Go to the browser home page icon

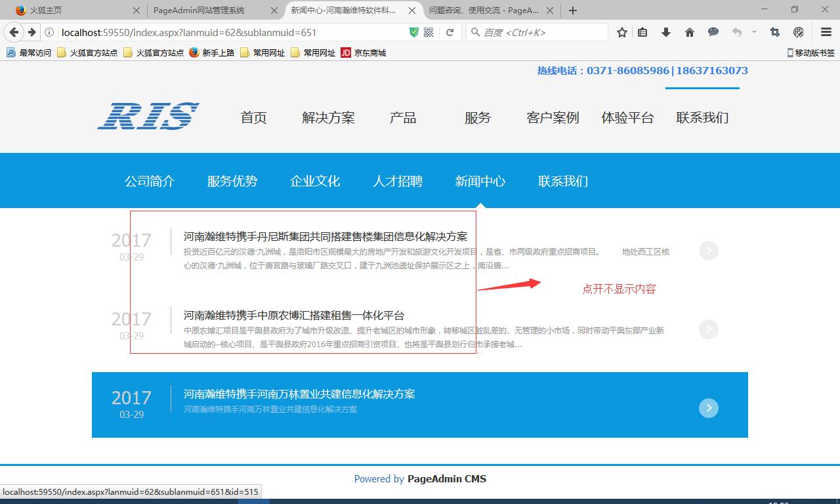click(x=690, y=32)
